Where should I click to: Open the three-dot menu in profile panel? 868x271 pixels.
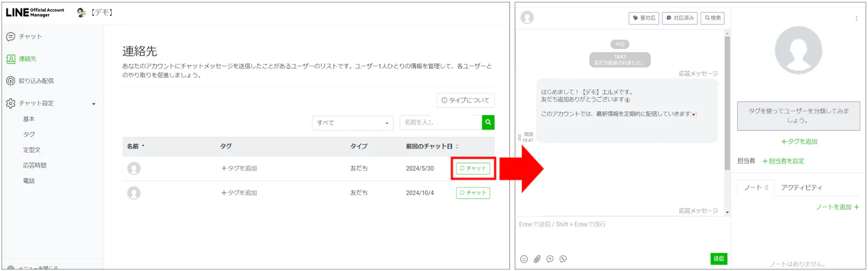pos(857,18)
